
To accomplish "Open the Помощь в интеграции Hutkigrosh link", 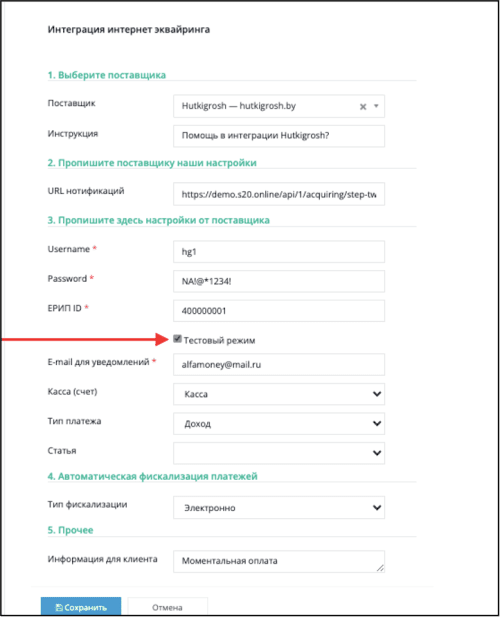I will pyautogui.click(x=255, y=136).
